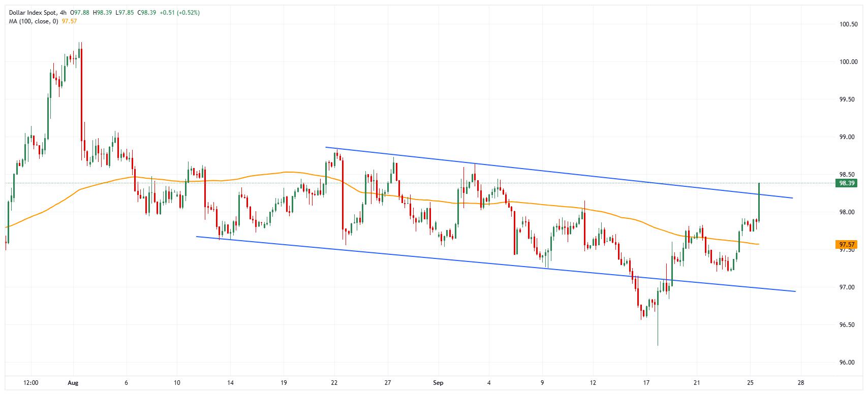Screen dimensions: 868x395
Task: Click the green 98.39 current price tag
Action: [846, 183]
